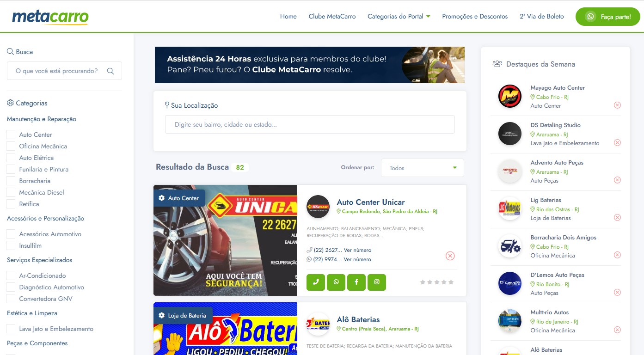Go to Home page

[x=288, y=17]
